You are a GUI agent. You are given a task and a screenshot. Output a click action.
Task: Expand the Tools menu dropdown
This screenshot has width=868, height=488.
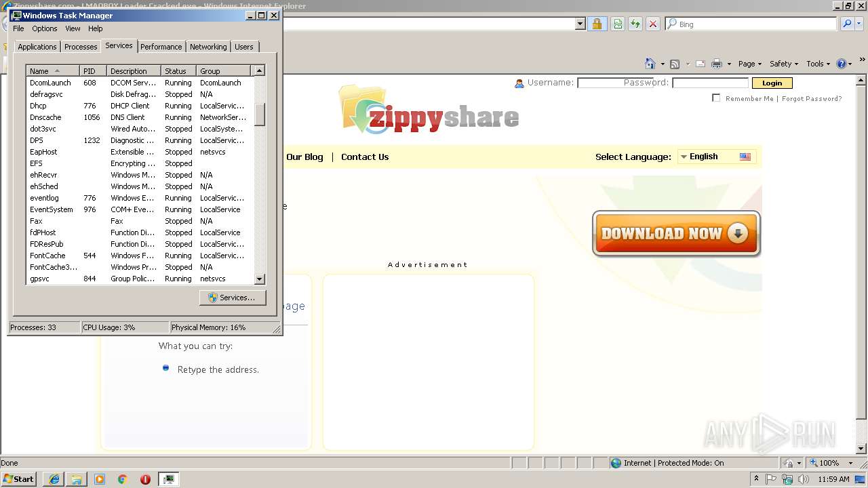point(818,64)
